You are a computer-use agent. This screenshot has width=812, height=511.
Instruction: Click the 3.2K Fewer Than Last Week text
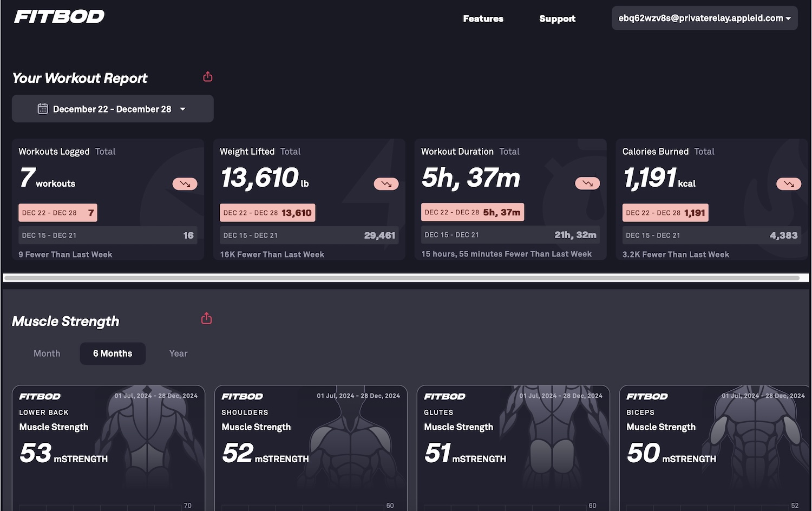click(x=676, y=254)
